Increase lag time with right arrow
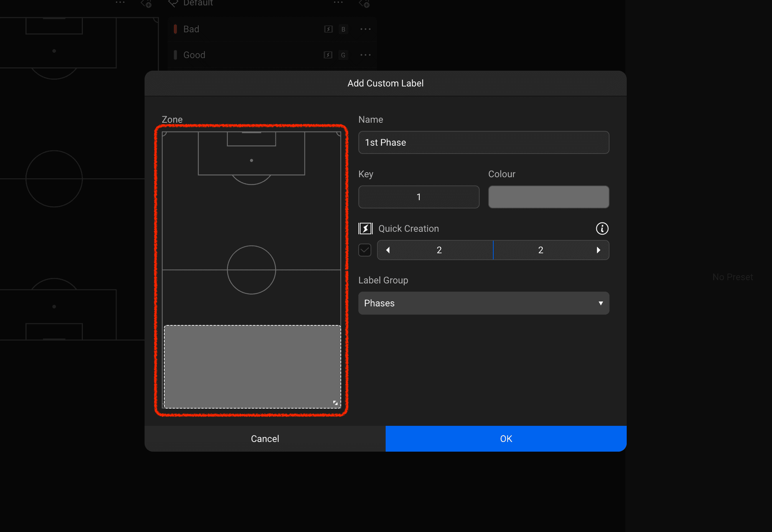The width and height of the screenshot is (772, 532). pos(598,250)
